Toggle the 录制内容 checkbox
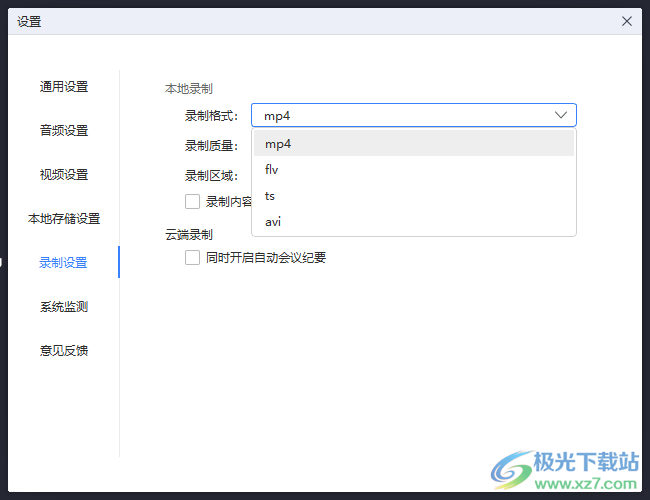This screenshot has height=500, width=650. [x=192, y=201]
